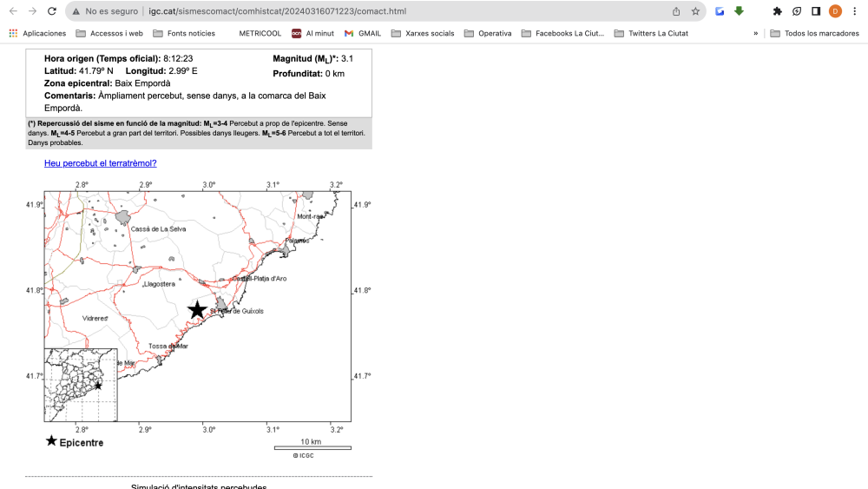The height and width of the screenshot is (489, 868).
Task: Open the Chrome three-dot menu
Action: coord(854,11)
